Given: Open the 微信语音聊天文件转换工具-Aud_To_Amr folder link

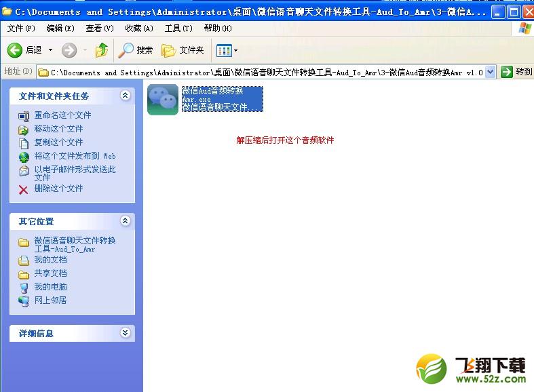Looking at the screenshot, I should (x=75, y=244).
